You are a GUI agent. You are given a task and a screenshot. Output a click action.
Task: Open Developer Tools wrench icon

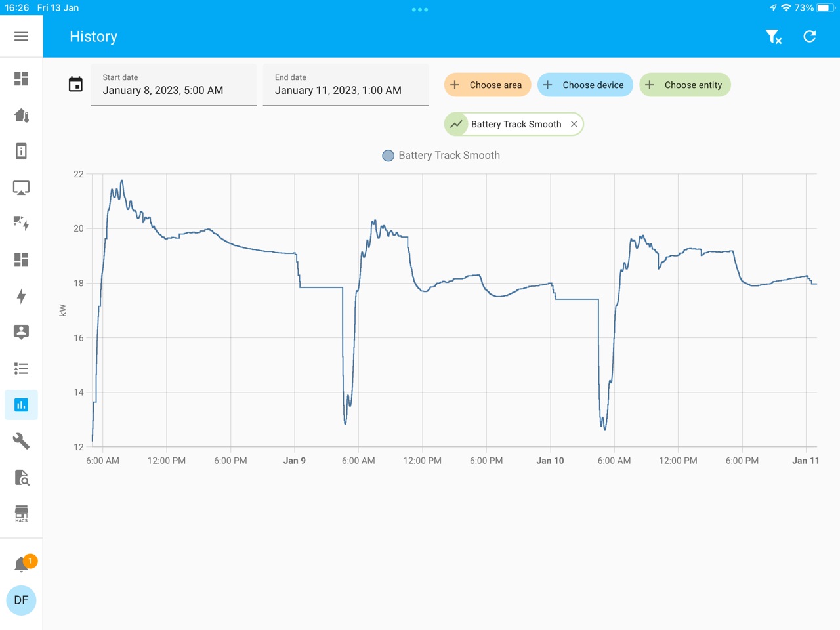[x=21, y=441]
